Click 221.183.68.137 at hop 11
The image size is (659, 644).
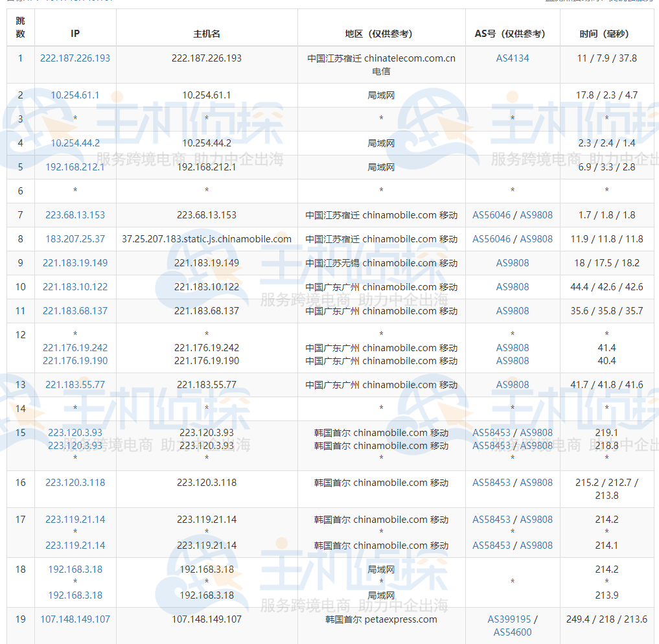coord(75,310)
